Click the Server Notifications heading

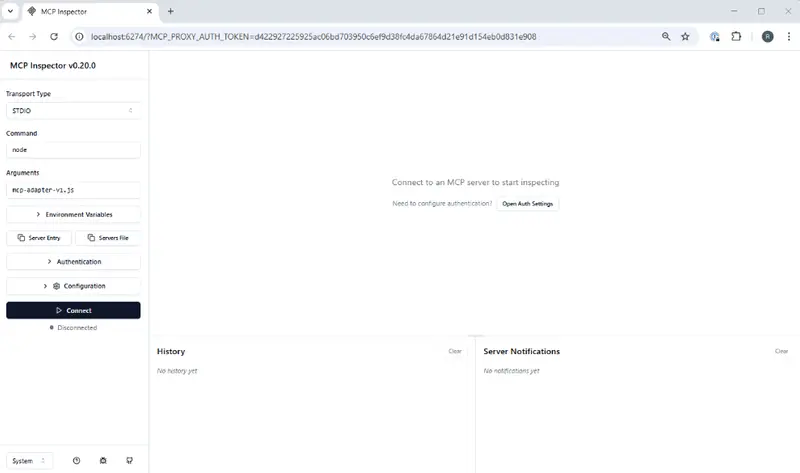pyautogui.click(x=521, y=352)
